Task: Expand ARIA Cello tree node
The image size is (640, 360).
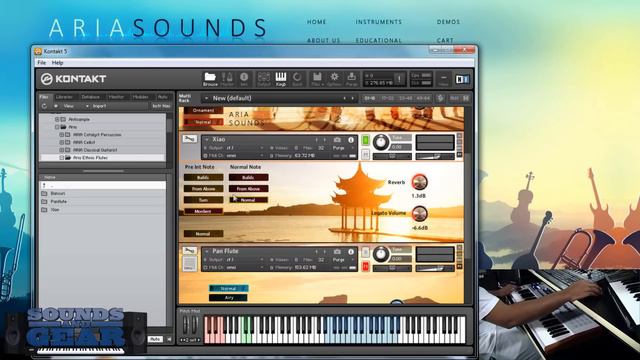Action: pyautogui.click(x=62, y=142)
